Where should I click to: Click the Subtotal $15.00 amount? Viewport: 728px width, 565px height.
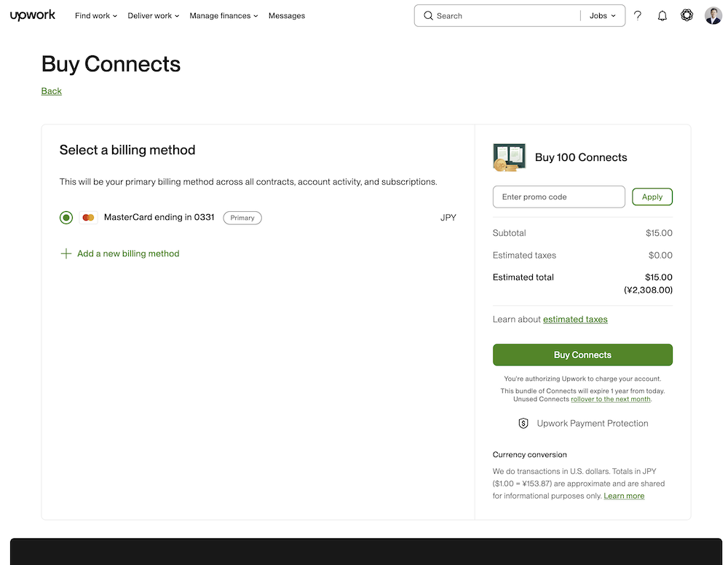point(659,233)
